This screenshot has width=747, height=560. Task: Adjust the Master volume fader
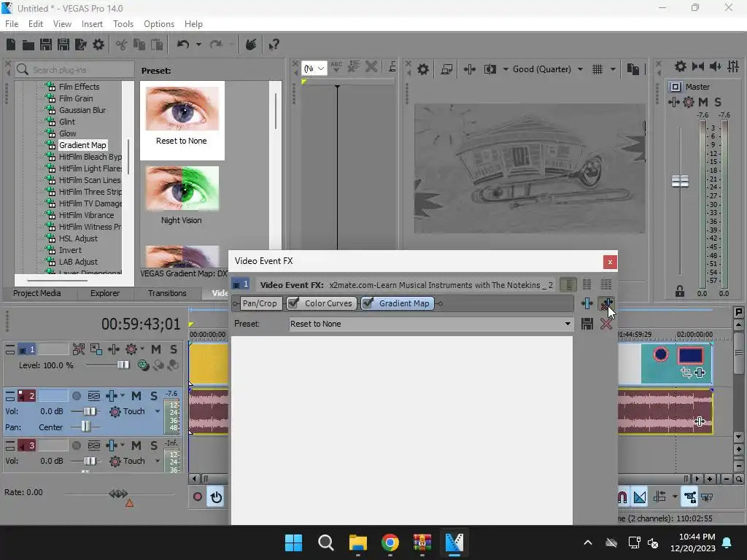coord(680,182)
